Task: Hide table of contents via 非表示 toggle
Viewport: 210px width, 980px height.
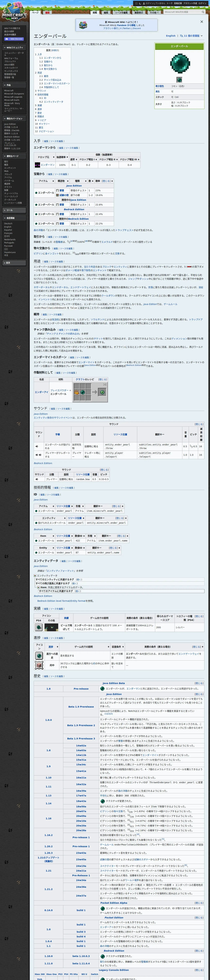Action: [55, 50]
